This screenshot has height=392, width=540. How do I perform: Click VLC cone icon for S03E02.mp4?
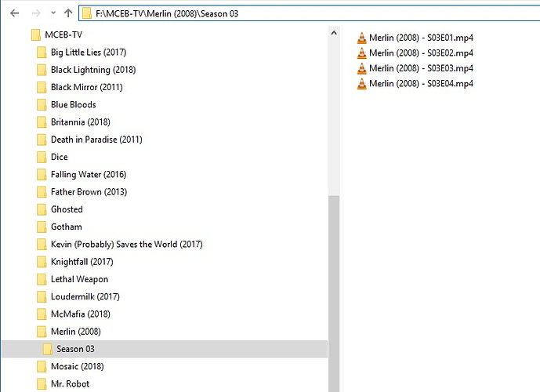pos(361,53)
